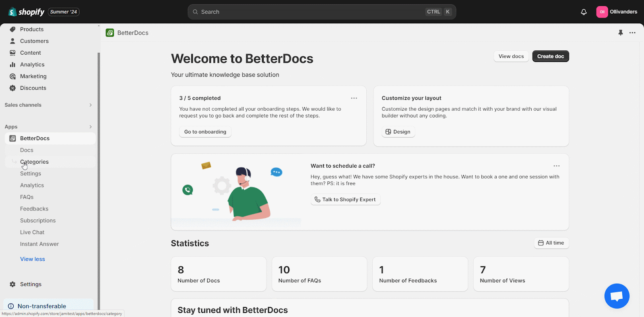Click the BetterDocs header app icon
Screen dimensions: 644x317
coord(110,33)
